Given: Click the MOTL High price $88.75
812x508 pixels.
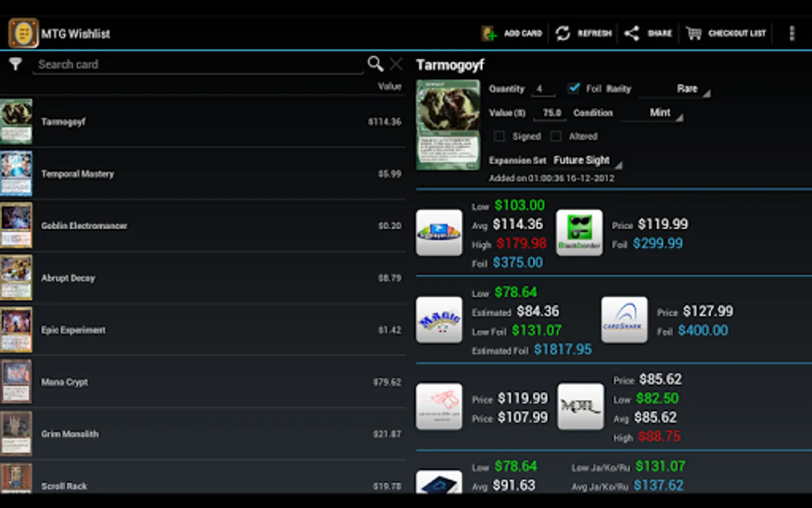Looking at the screenshot, I should tap(659, 437).
